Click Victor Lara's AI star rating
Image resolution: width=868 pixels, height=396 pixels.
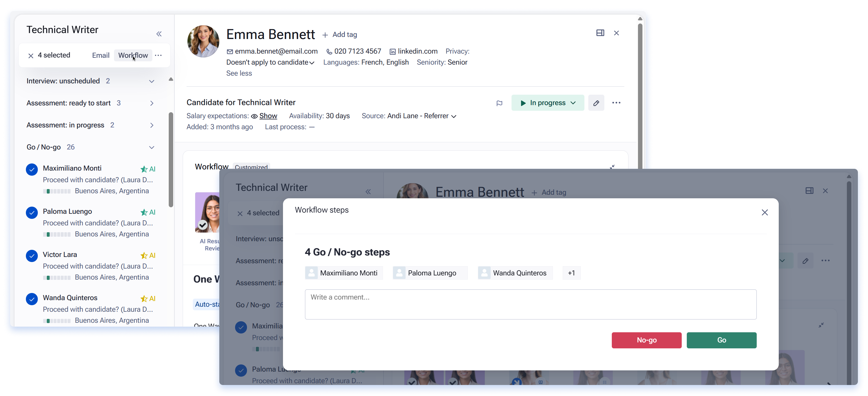[148, 255]
